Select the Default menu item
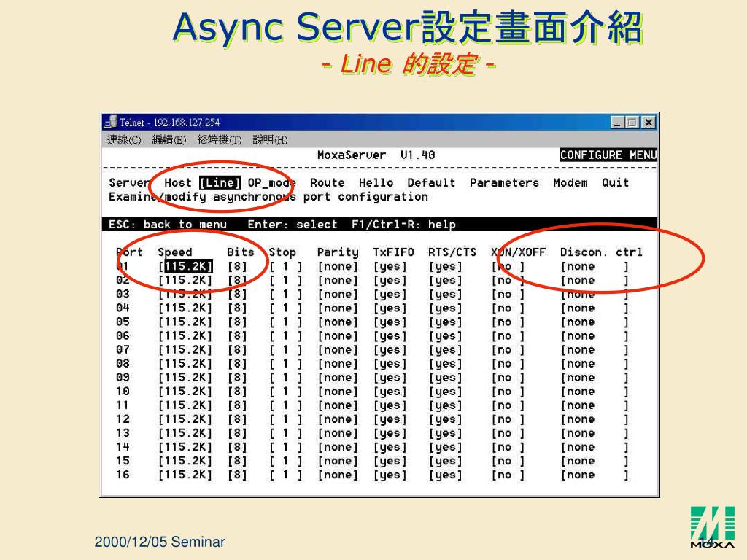The image size is (747, 560). pyautogui.click(x=431, y=183)
